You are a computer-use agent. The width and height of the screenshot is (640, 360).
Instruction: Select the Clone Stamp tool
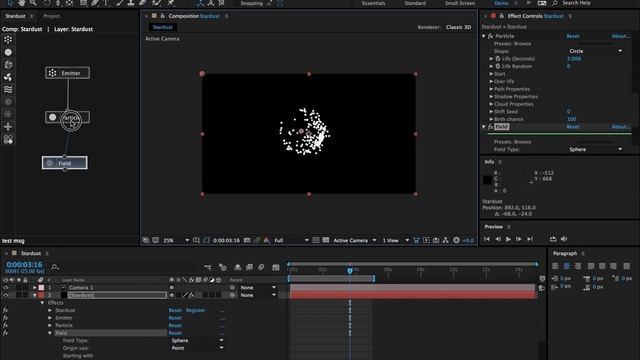click(131, 3)
